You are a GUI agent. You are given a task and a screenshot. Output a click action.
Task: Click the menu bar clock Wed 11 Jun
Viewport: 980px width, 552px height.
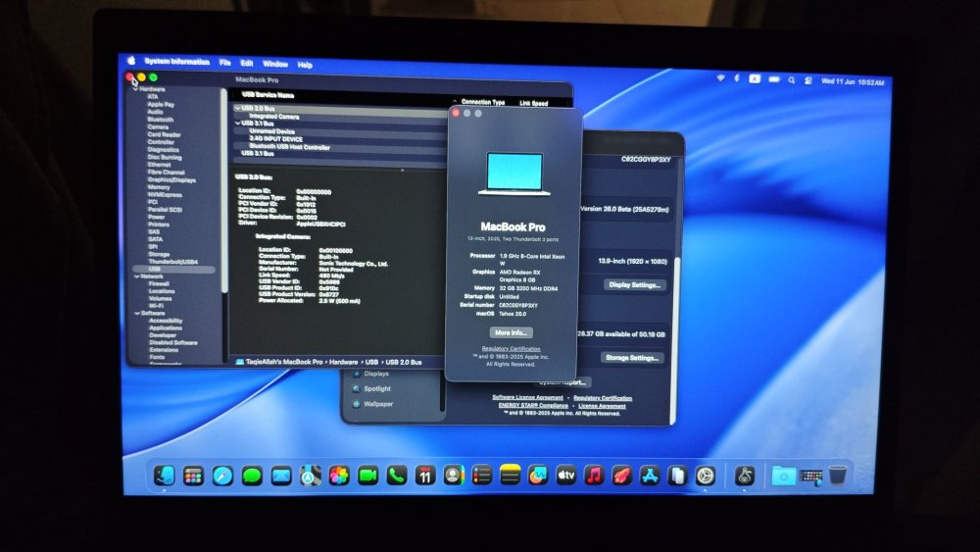(x=853, y=82)
